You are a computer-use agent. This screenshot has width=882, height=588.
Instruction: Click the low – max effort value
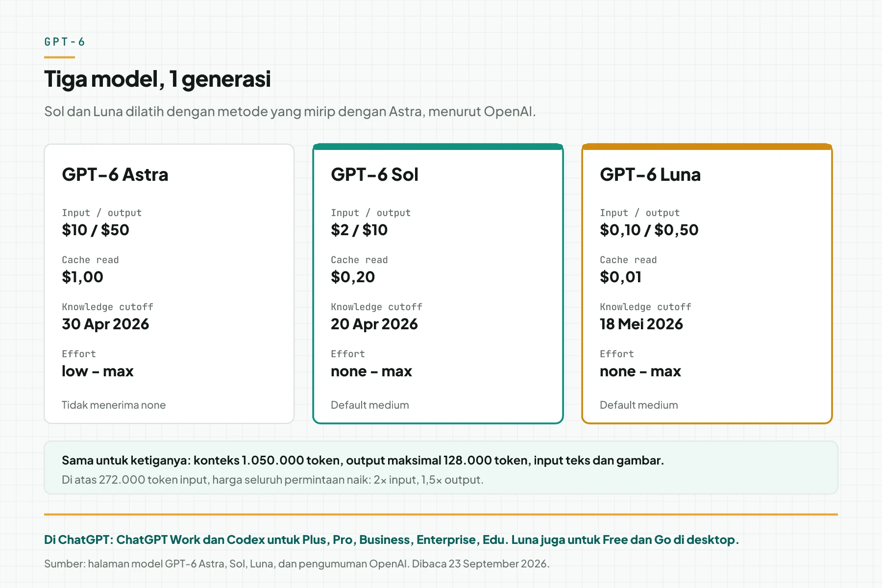tap(98, 371)
